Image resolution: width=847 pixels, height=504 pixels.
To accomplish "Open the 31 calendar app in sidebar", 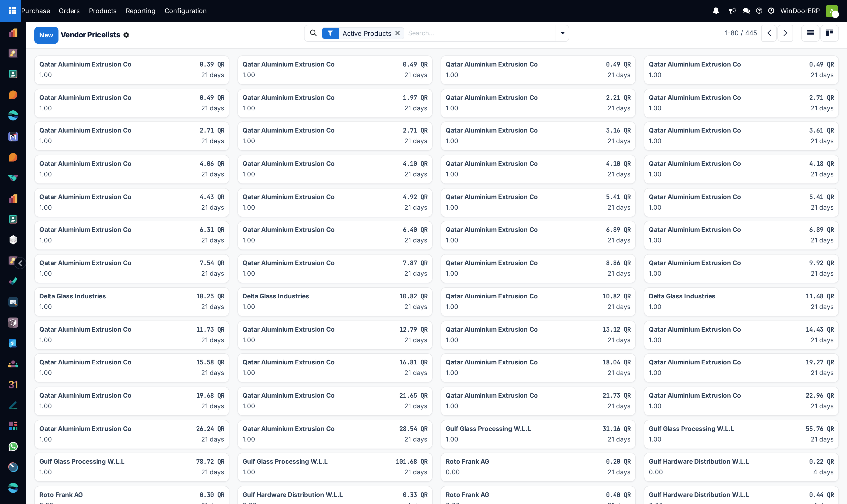I will [13, 385].
